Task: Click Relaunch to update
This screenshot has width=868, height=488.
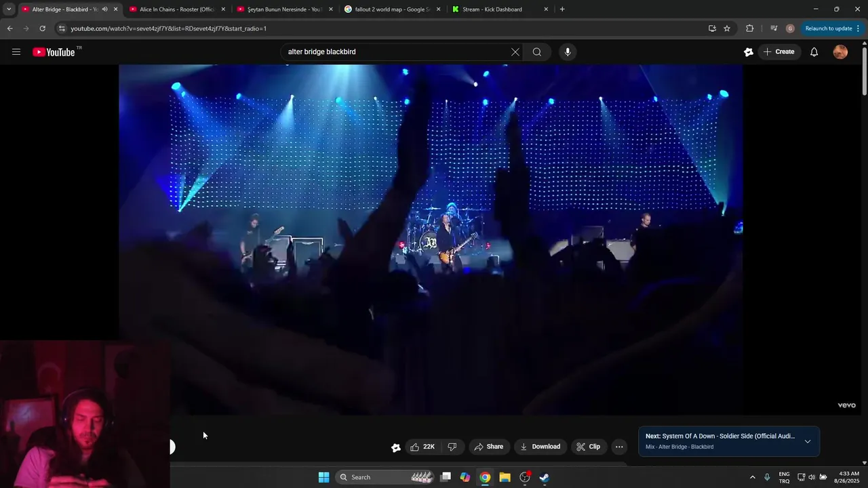Action: click(x=829, y=28)
